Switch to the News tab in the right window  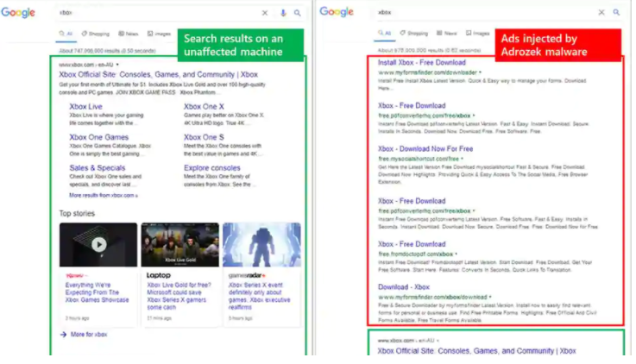(446, 33)
